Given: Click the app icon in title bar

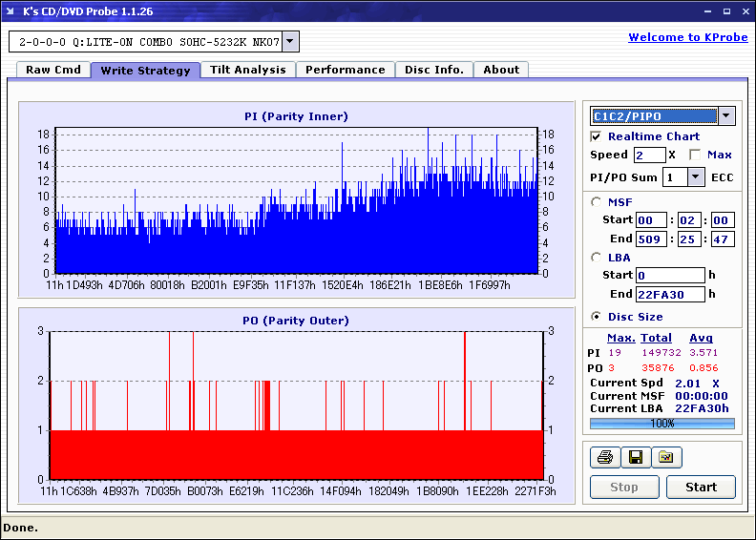Looking at the screenshot, I should [11, 10].
